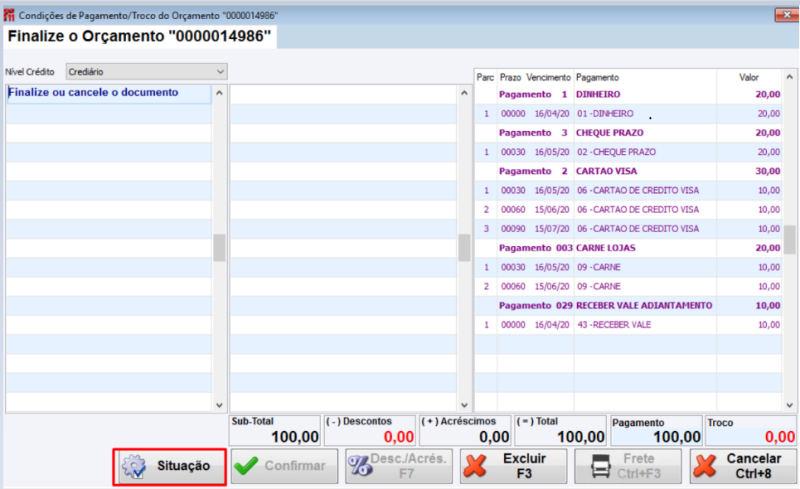The width and height of the screenshot is (800, 489).
Task: Click the Pagamento total field
Action: coord(656,430)
